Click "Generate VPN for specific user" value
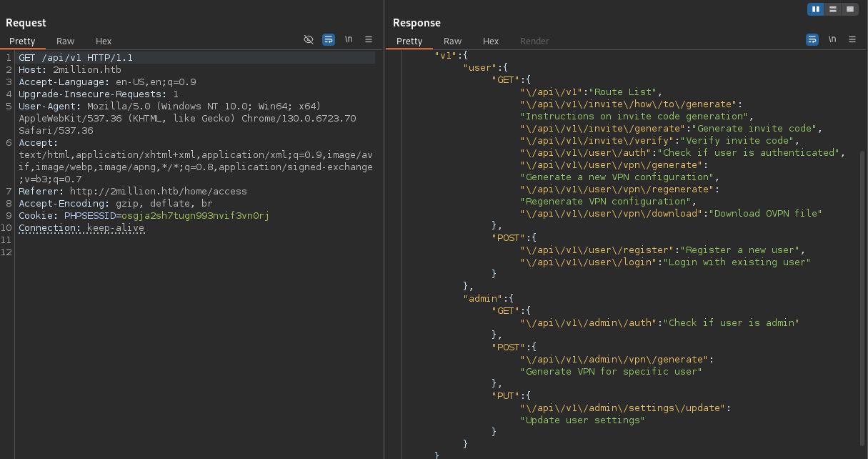This screenshot has height=459, width=868. coord(612,371)
